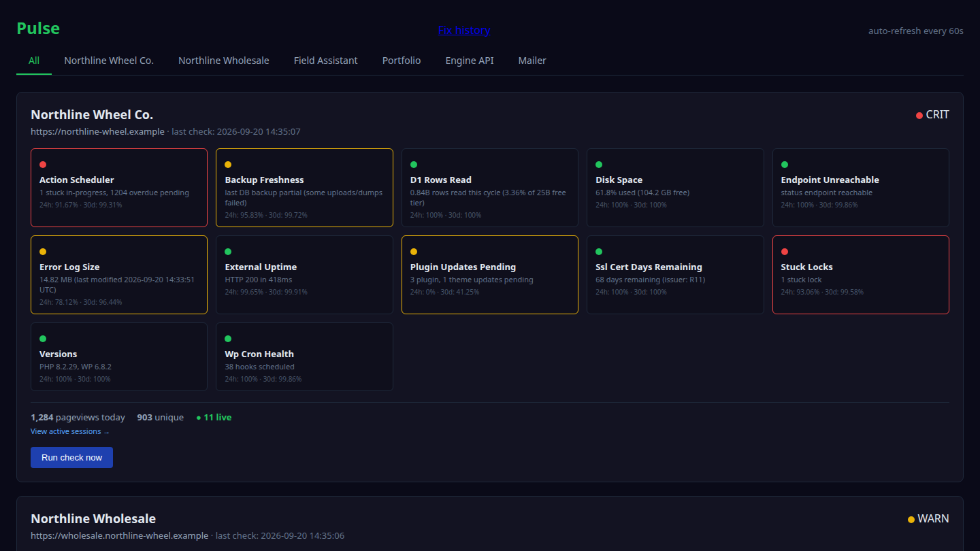
Task: Click the green dot on Endpoint Unreachable card
Action: pos(785,165)
